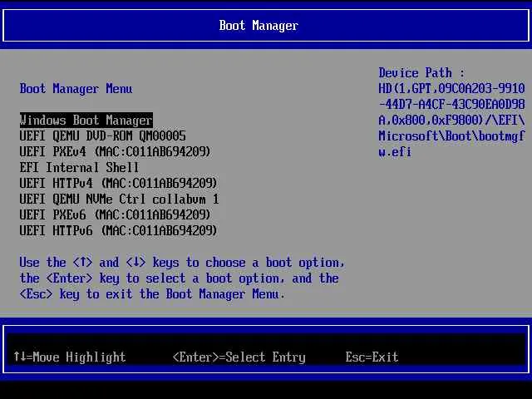Click the Boot Manager Menu heading
The image size is (532, 399).
click(76, 89)
